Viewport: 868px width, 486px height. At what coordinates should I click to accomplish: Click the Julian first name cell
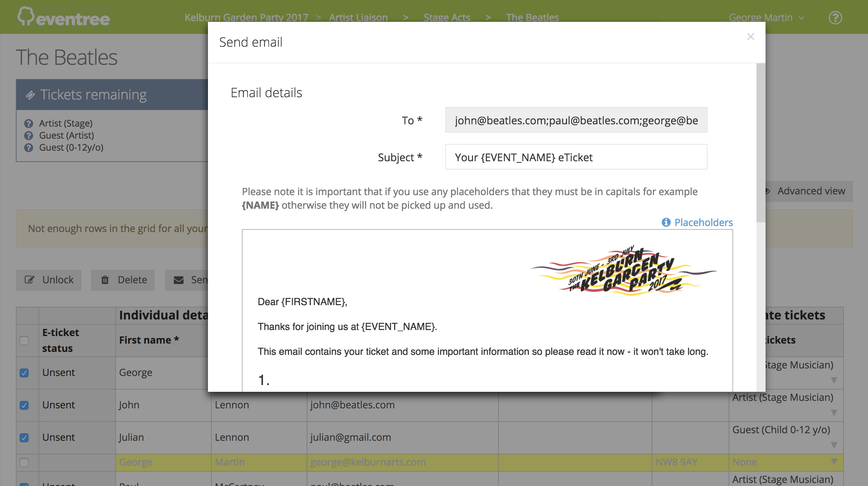(x=163, y=437)
